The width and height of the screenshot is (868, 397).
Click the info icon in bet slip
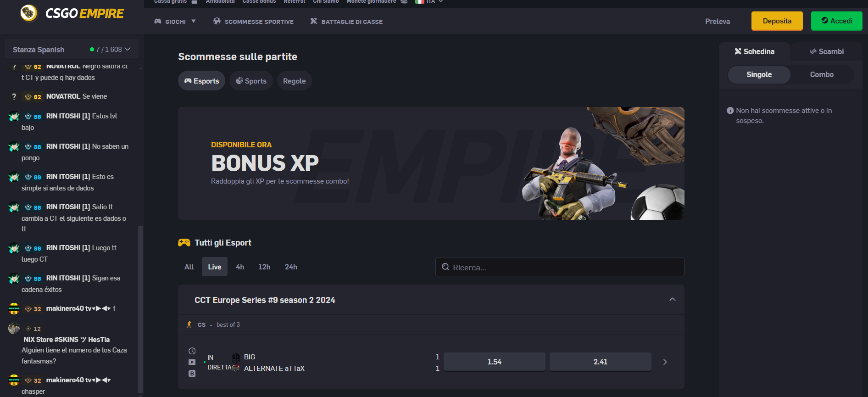pyautogui.click(x=730, y=111)
